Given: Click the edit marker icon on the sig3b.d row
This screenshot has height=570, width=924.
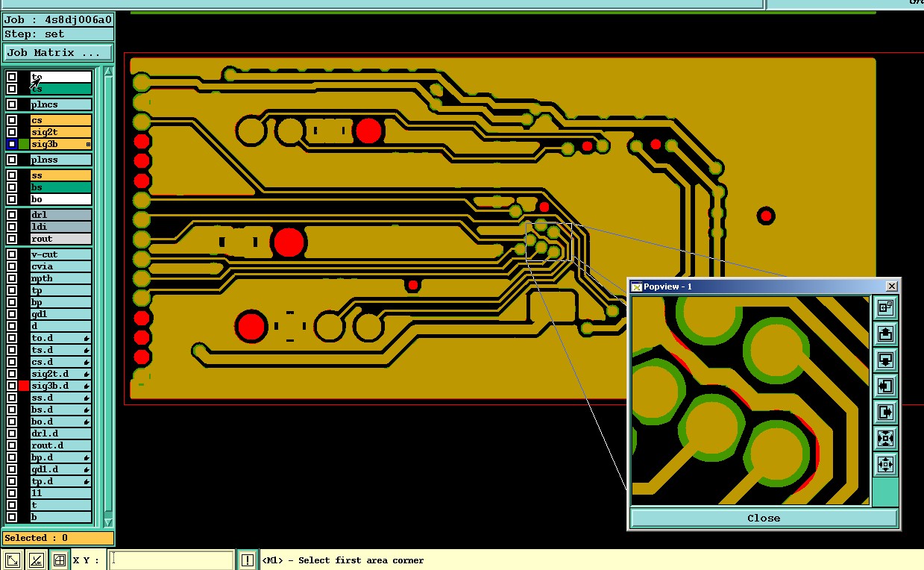Looking at the screenshot, I should tap(87, 386).
